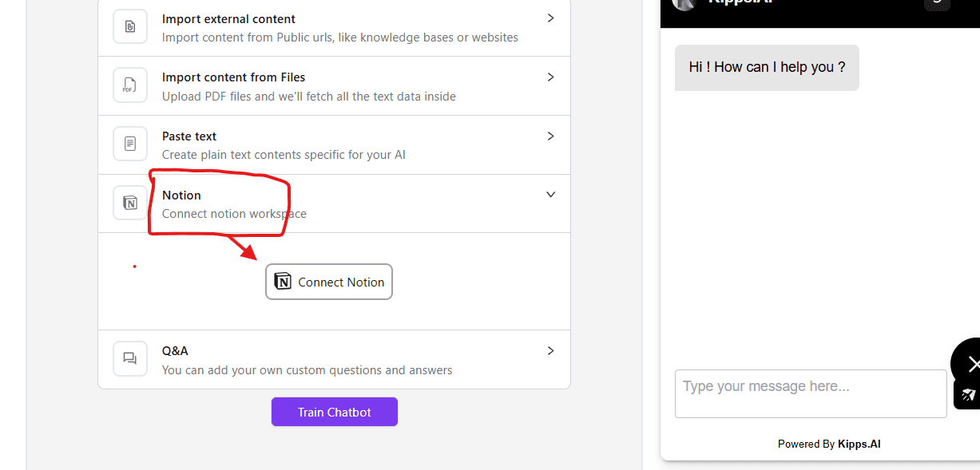The height and width of the screenshot is (470, 980).
Task: Click the refresh button in chat header
Action: (x=937, y=2)
